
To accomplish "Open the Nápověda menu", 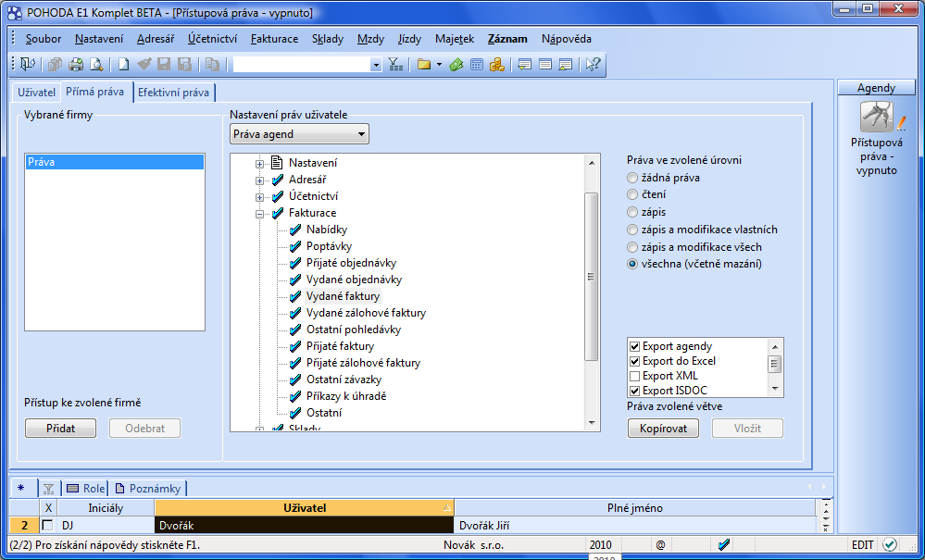I will (567, 39).
